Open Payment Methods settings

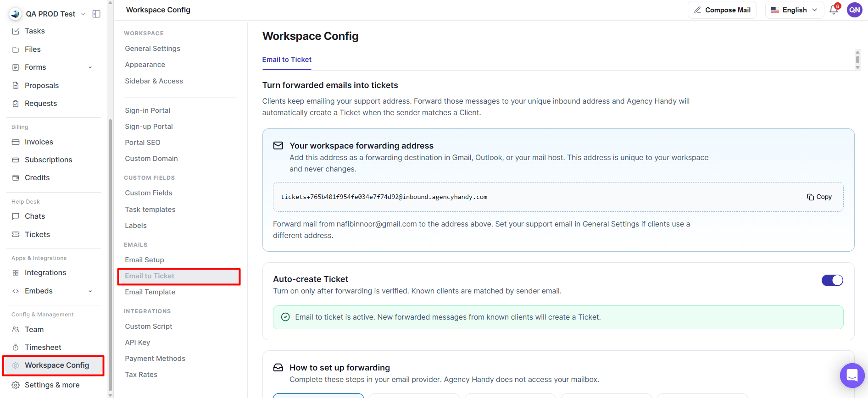point(155,359)
